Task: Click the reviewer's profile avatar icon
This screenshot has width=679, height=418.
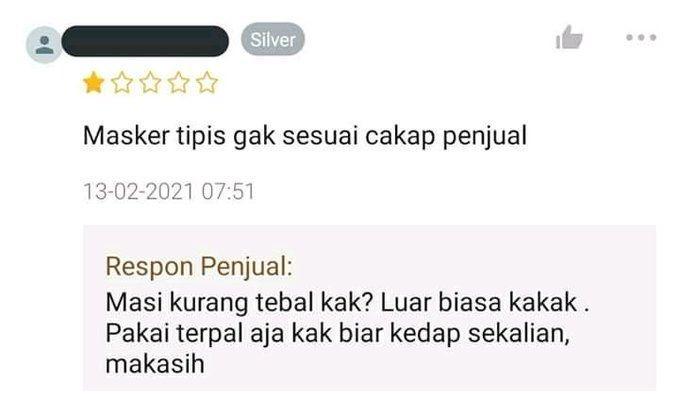Action: coord(44,45)
